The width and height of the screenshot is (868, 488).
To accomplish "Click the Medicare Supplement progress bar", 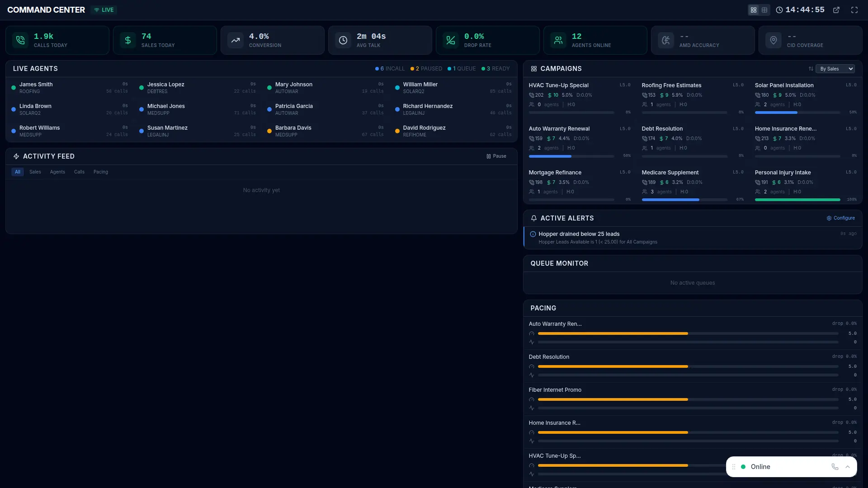I will coord(684,200).
